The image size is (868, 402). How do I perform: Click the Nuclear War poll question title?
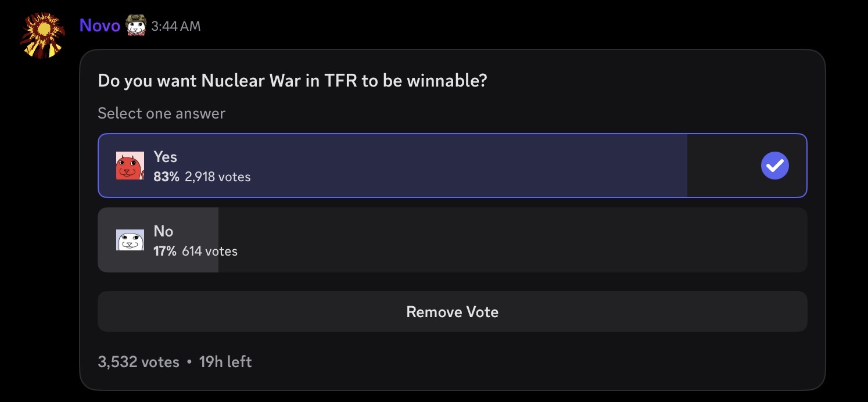coord(292,81)
